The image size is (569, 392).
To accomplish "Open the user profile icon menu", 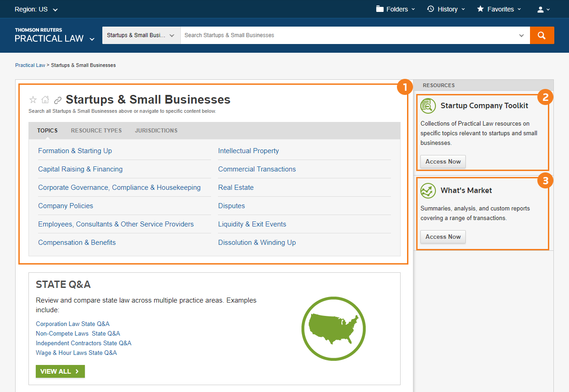I will (x=543, y=9).
